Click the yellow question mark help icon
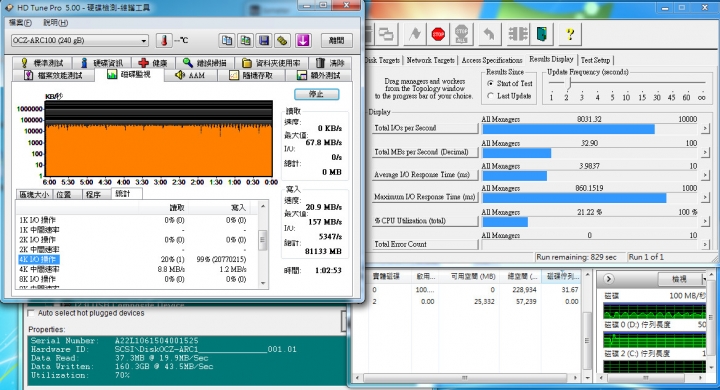Viewport: 720px width, 390px height. [x=570, y=34]
